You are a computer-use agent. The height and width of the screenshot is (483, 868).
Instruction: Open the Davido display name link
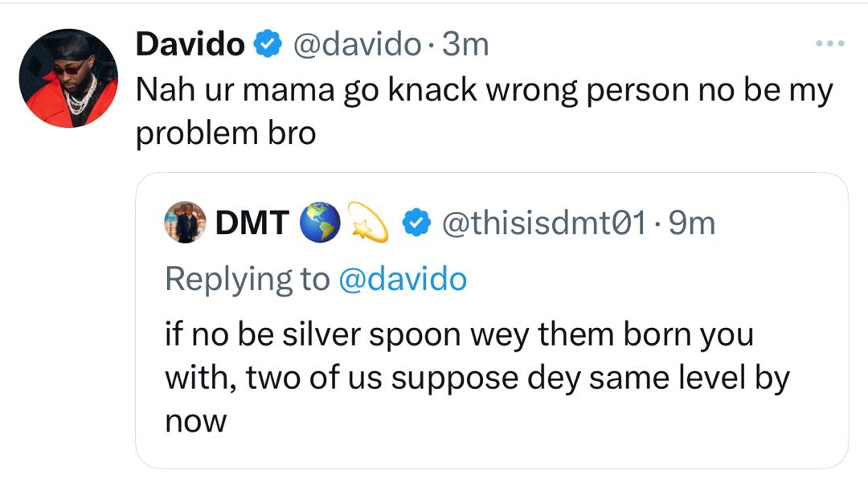click(x=190, y=45)
